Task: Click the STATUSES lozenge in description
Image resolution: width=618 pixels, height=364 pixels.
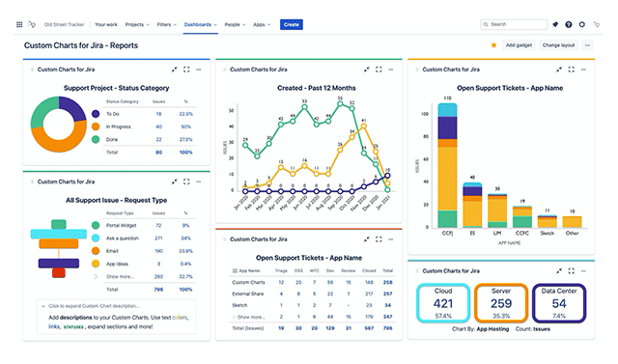Action: pos(73,327)
